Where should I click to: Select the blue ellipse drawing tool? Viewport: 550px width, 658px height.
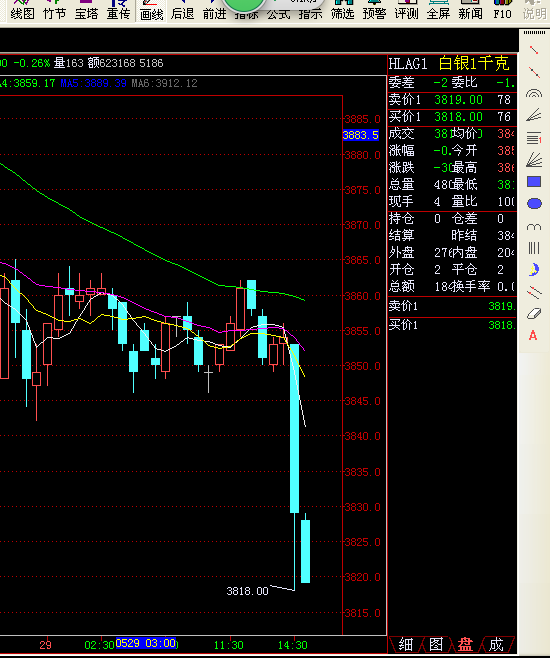point(534,204)
